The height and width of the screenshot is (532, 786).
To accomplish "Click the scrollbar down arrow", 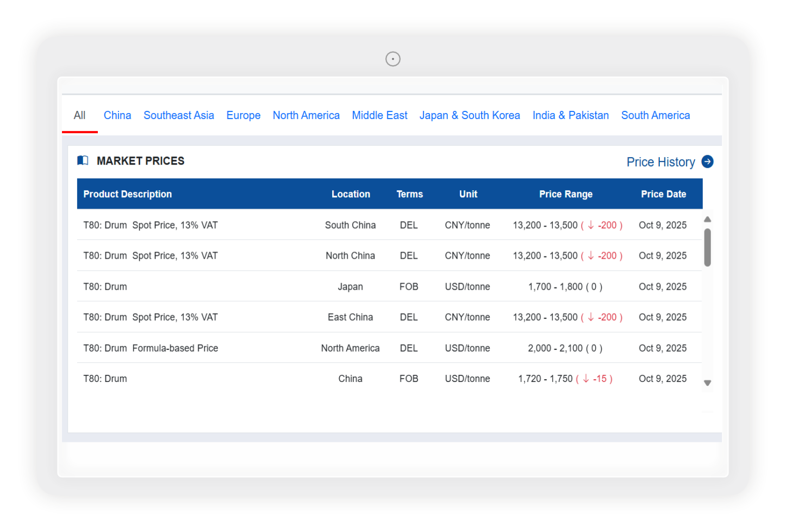I will (x=707, y=383).
